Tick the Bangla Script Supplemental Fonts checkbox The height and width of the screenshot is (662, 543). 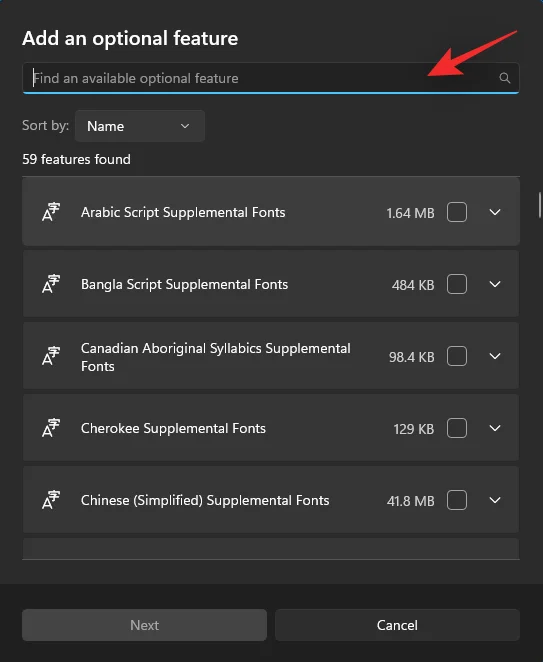click(x=457, y=284)
